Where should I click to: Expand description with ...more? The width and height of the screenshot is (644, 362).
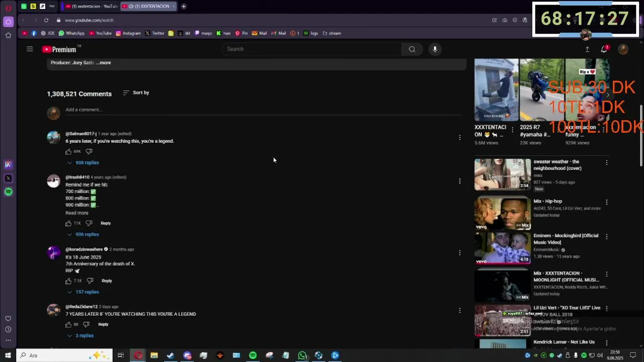tap(103, 63)
